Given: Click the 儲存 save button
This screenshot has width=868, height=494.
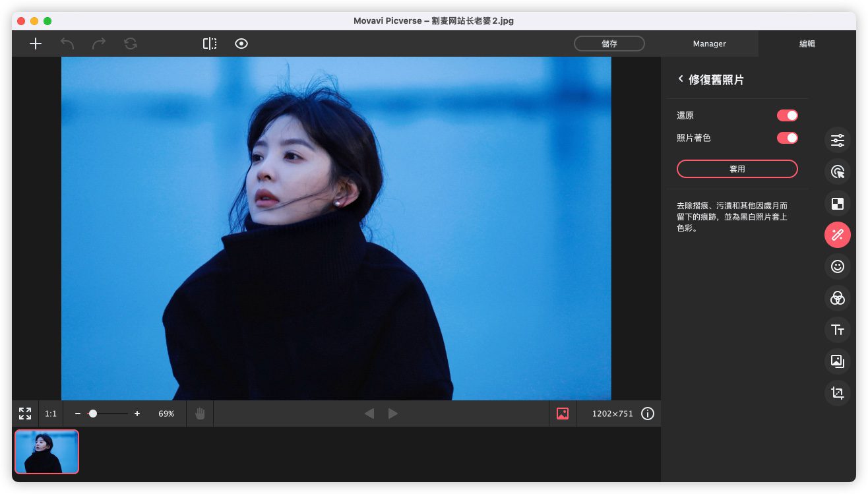Looking at the screenshot, I should (x=609, y=44).
